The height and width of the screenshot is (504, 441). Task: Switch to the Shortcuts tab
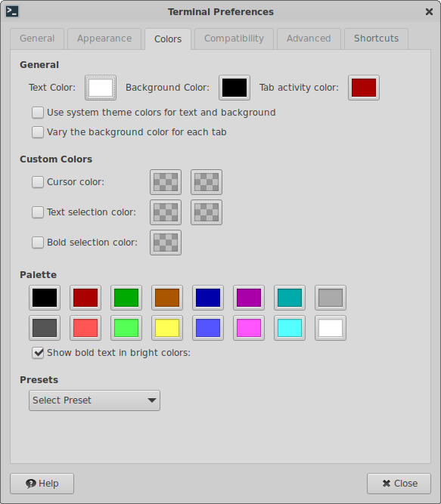(376, 39)
